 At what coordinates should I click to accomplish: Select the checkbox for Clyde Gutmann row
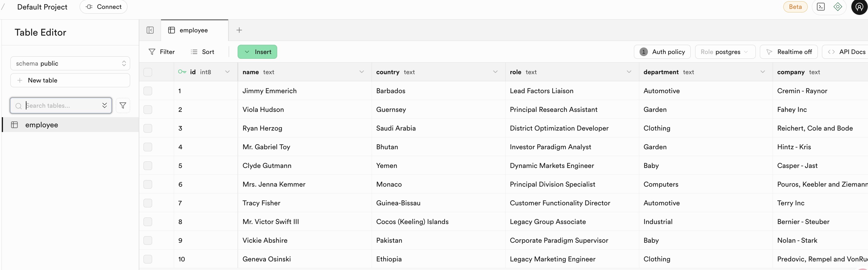[x=148, y=166]
